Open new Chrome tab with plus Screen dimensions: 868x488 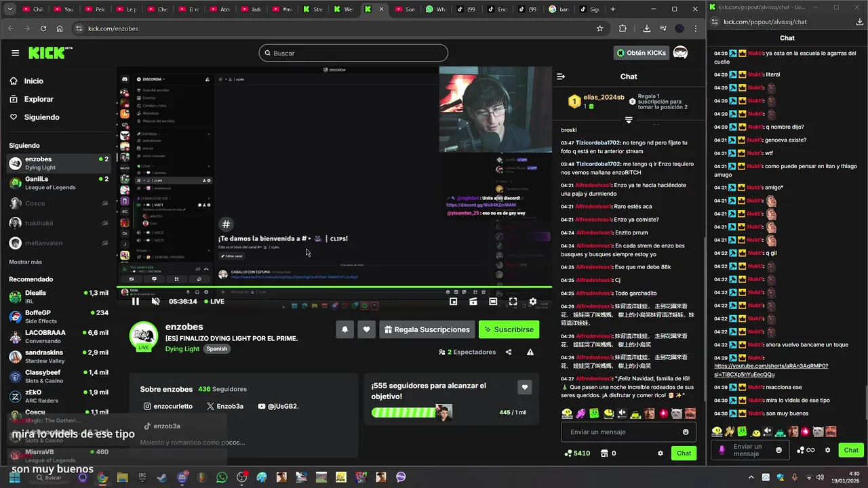(x=613, y=9)
